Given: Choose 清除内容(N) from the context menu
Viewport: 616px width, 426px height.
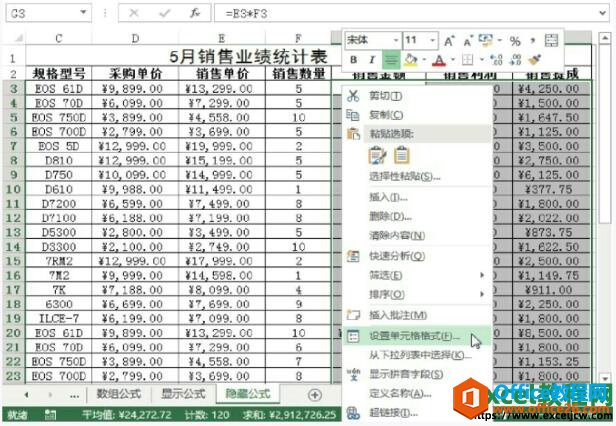Looking at the screenshot, I should [417, 235].
